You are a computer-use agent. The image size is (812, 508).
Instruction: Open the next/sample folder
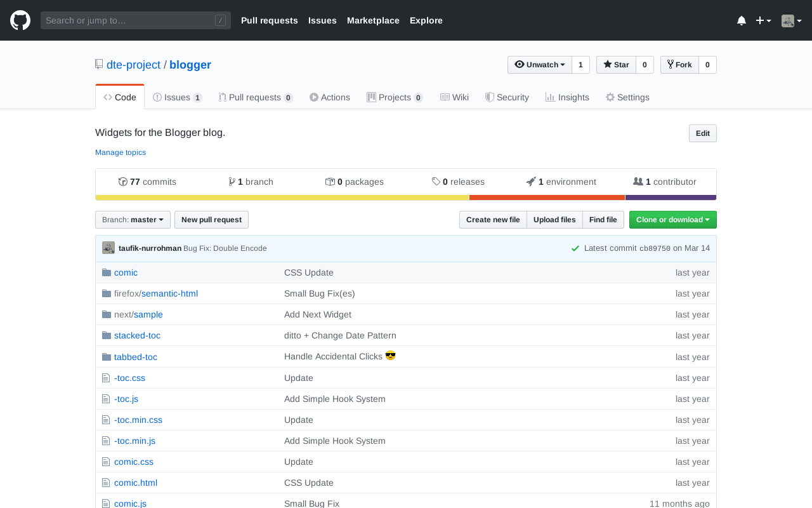pos(138,314)
